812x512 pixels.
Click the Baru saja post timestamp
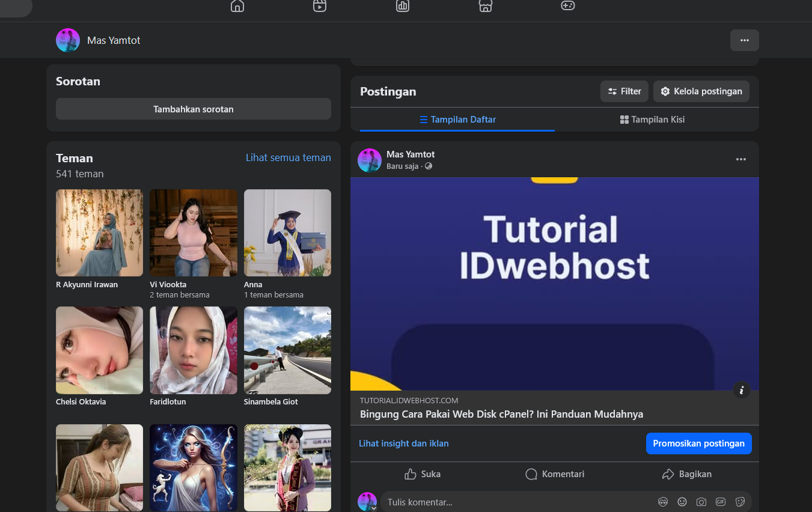point(402,166)
